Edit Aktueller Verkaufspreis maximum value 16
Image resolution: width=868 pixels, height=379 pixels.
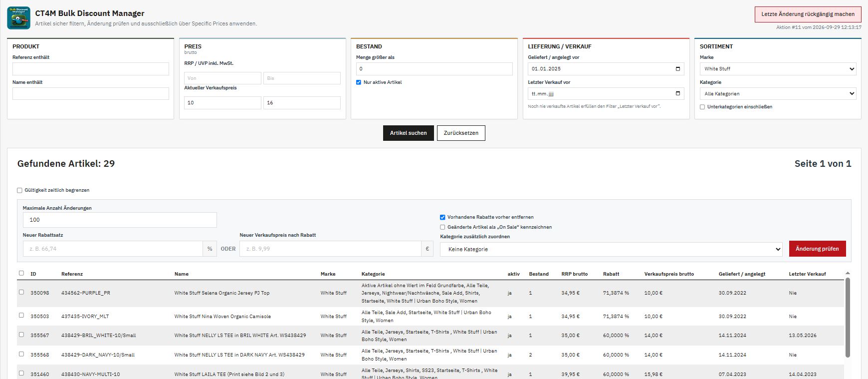click(302, 103)
